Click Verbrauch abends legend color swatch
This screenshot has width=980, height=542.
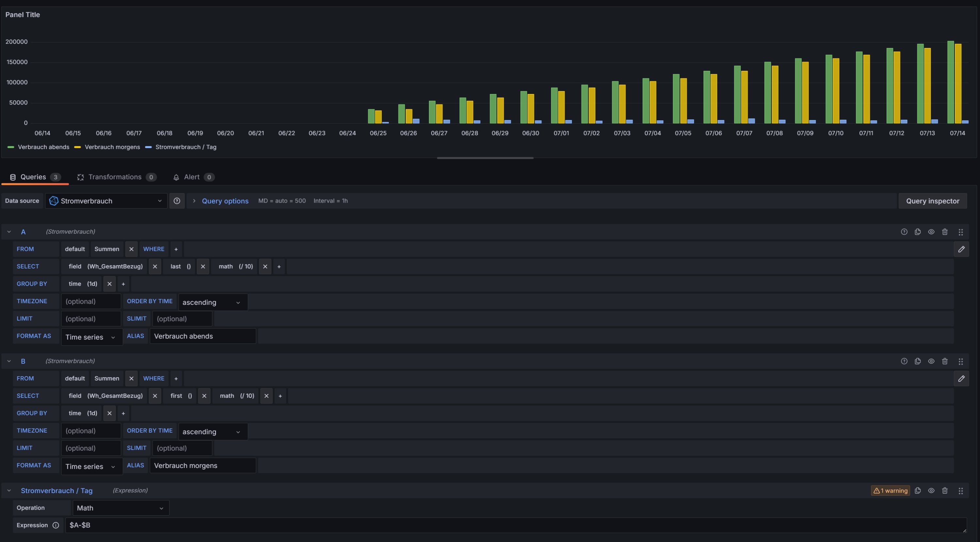click(11, 147)
